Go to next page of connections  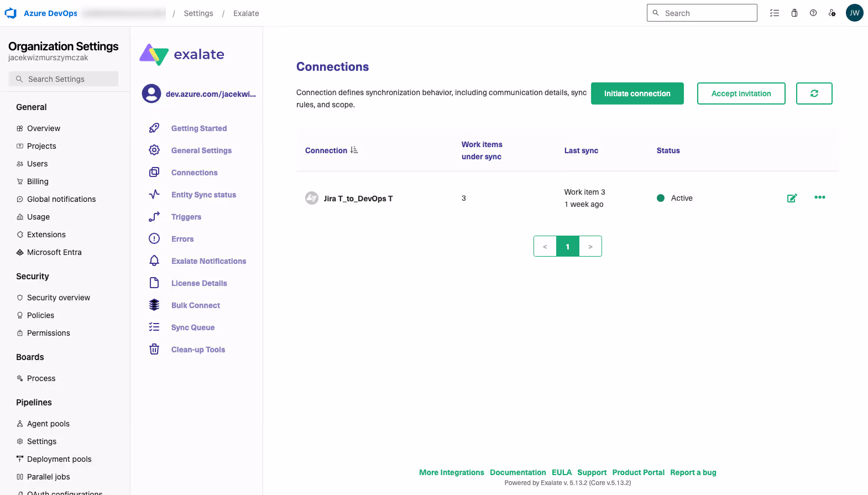coord(590,246)
